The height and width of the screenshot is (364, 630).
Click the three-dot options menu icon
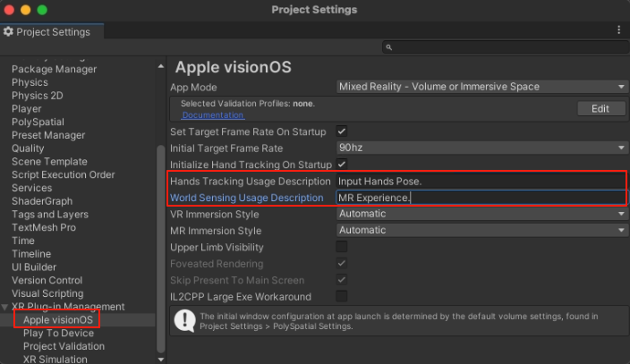click(x=618, y=30)
